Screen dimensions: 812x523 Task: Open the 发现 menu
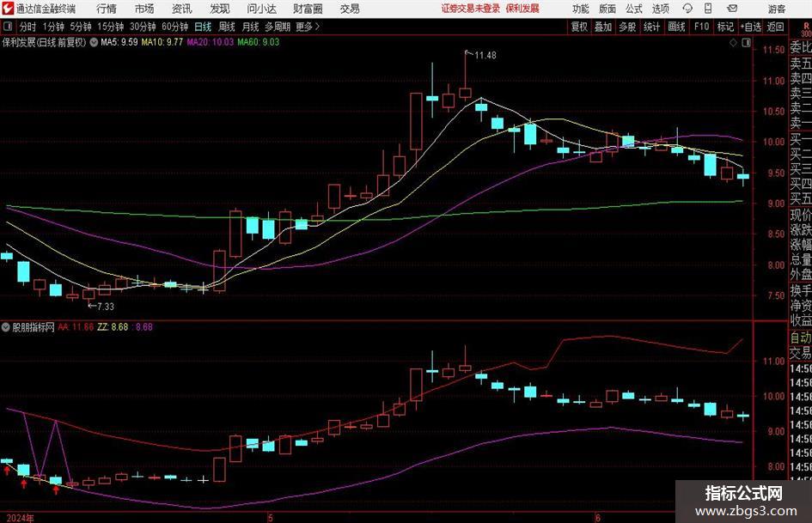tap(220, 9)
